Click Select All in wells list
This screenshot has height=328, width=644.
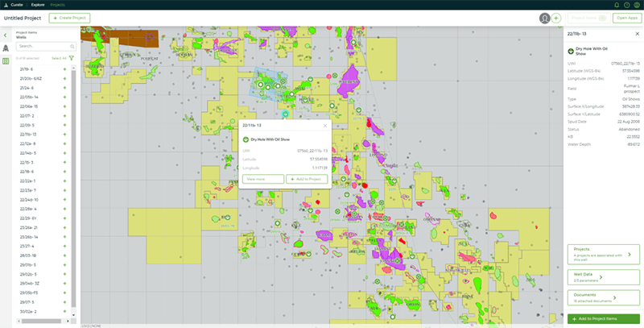point(59,58)
